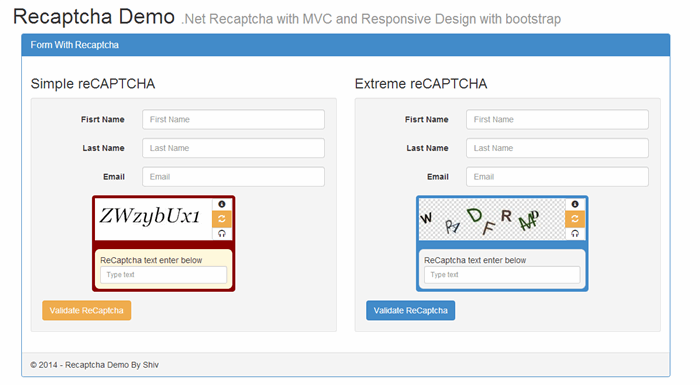Refresh the Extreme reCAPTCHA image

click(x=575, y=219)
